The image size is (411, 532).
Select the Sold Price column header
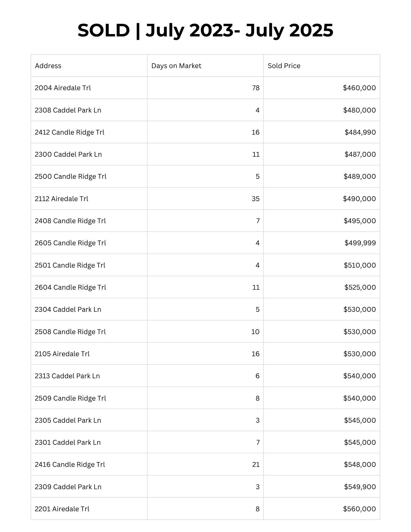pyautogui.click(x=284, y=66)
